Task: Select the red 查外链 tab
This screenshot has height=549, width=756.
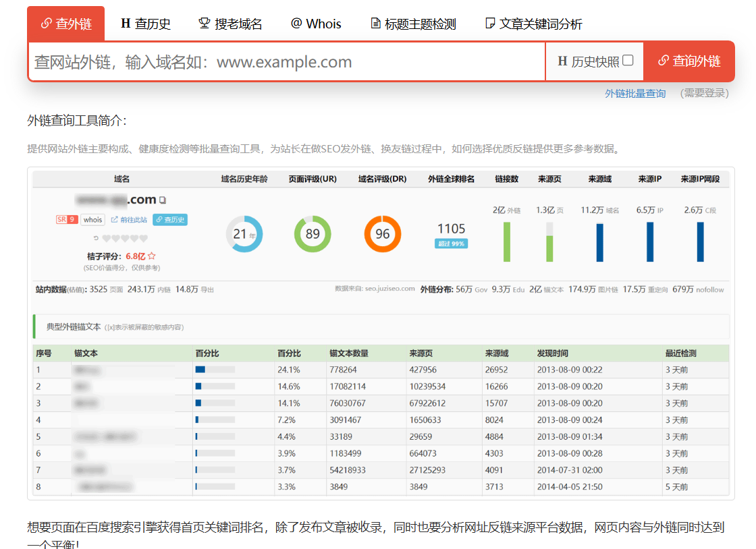Action: 65,24
